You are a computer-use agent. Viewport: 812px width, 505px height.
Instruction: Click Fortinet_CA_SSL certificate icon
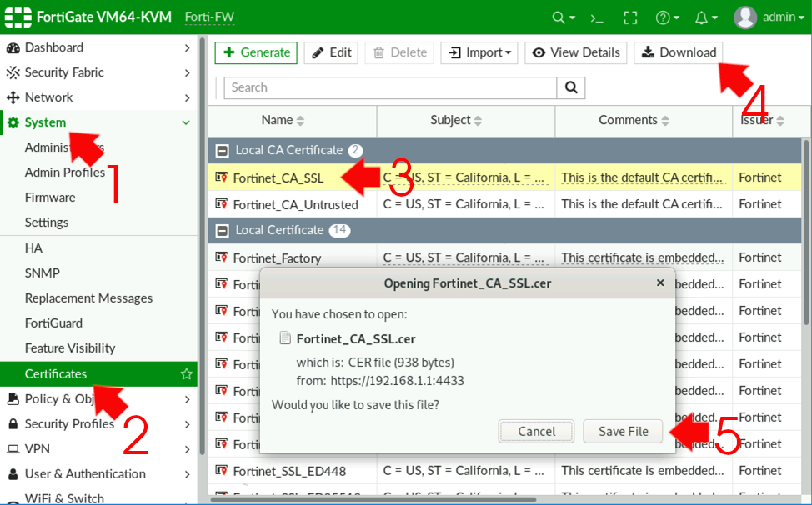click(222, 177)
